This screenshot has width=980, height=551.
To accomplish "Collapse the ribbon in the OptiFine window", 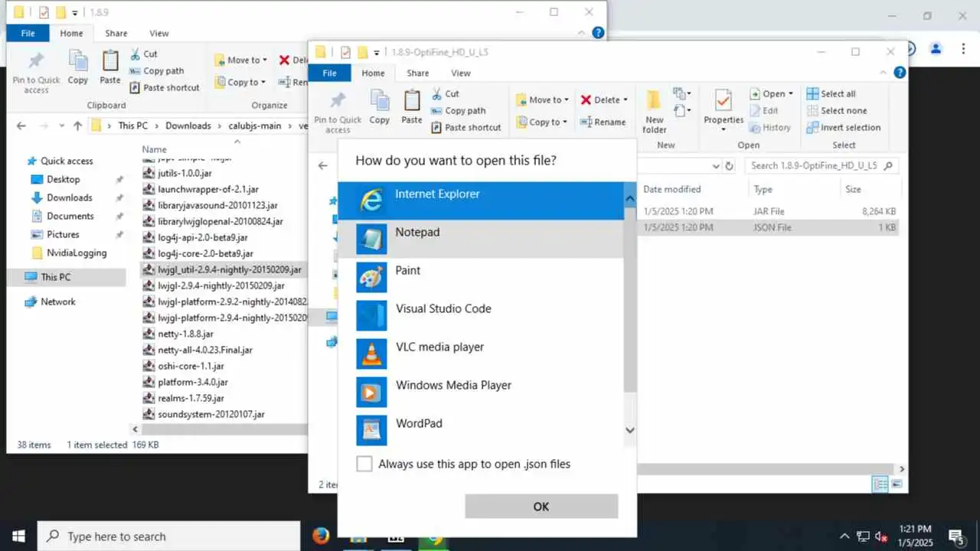I will 883,73.
